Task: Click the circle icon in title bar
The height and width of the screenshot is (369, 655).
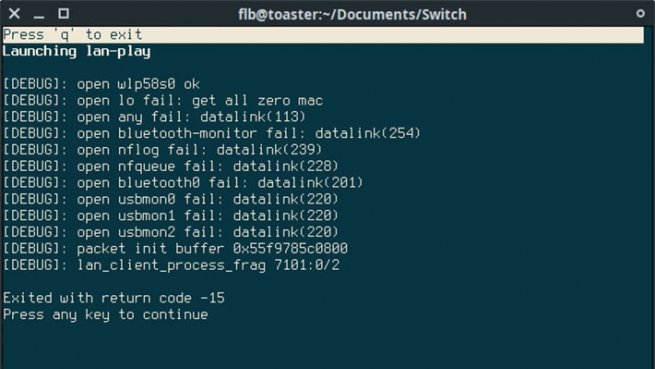Action: click(640, 14)
